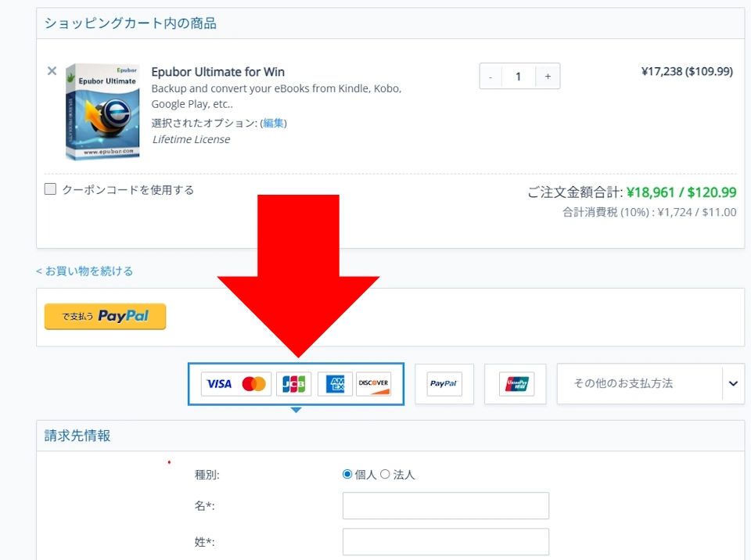Viewport: 751px width, 560px height.
Task: Increase quantity with the plus button
Action: (548, 77)
